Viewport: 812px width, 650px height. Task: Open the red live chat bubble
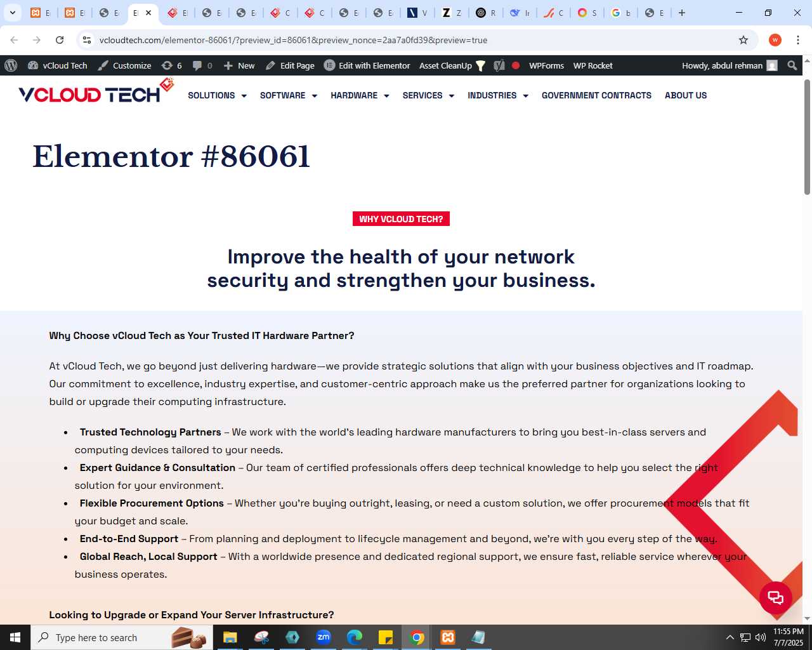[x=776, y=597]
